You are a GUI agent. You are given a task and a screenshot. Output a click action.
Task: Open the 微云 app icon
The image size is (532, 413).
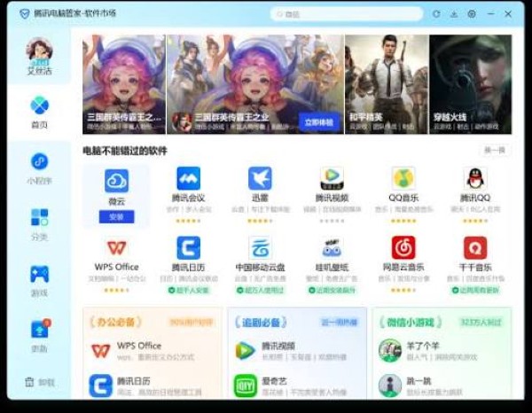116,181
